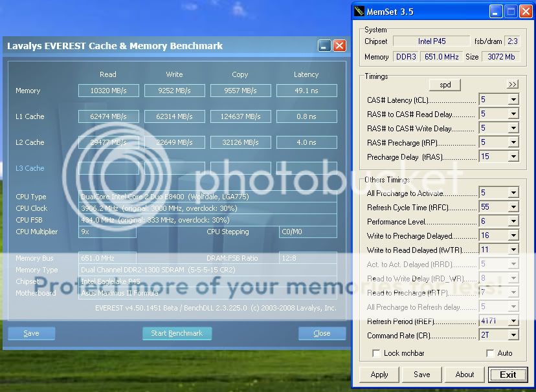Click the Memory Write value 9252 MB/s
The width and height of the screenshot is (536, 392).
coord(175,91)
